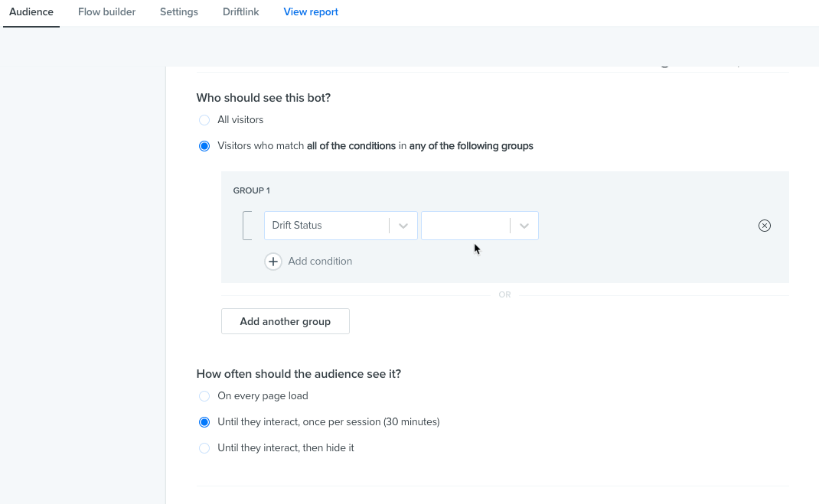Click the Add condition label
This screenshot has height=504, width=819.
pos(320,262)
